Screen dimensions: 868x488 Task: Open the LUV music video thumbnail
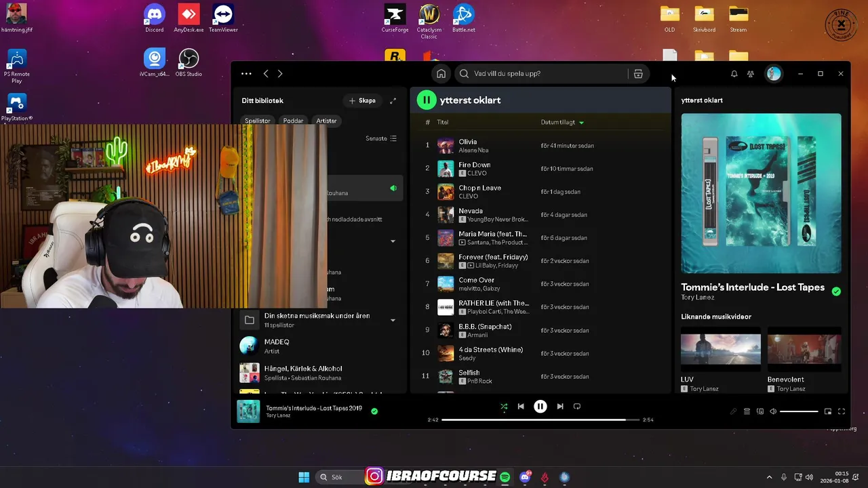(x=721, y=349)
